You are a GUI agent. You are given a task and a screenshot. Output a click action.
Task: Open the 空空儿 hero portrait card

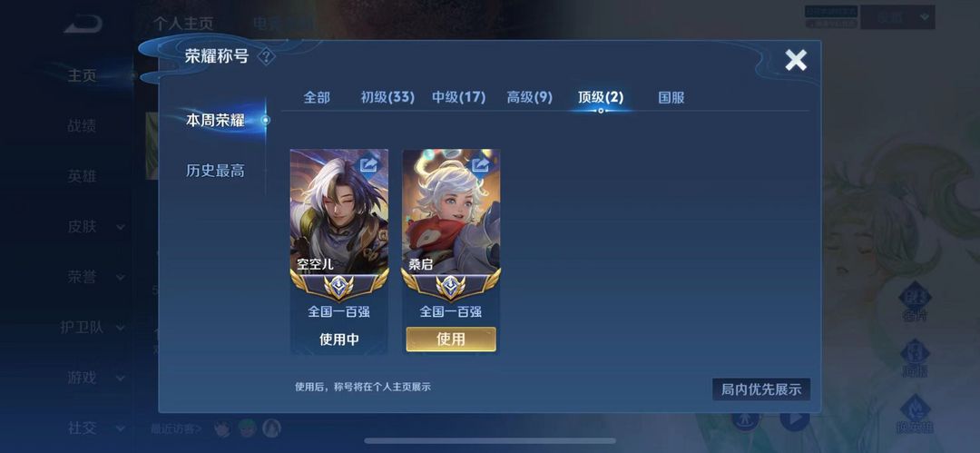(339, 212)
